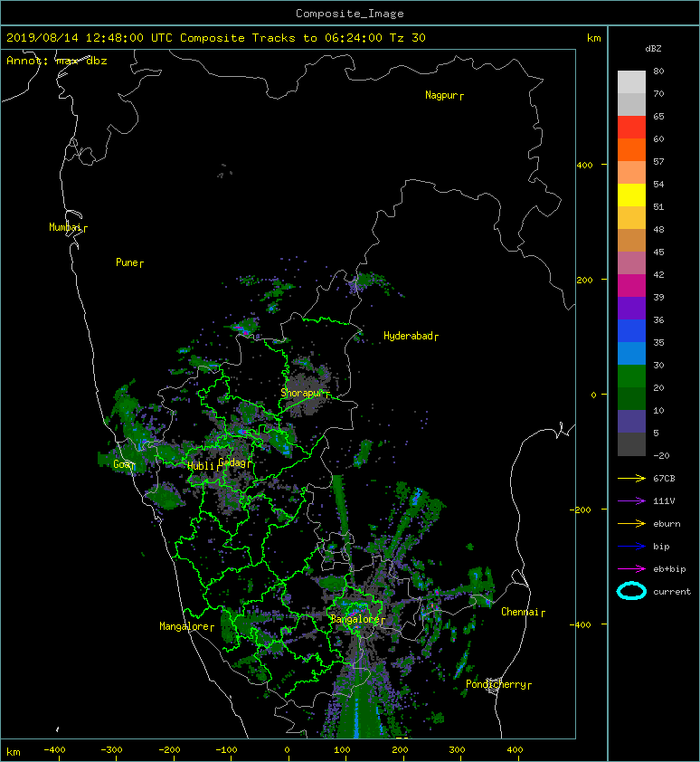Click the 111V legend label text
Image resolution: width=700 pixels, height=762 pixels.
click(x=664, y=501)
